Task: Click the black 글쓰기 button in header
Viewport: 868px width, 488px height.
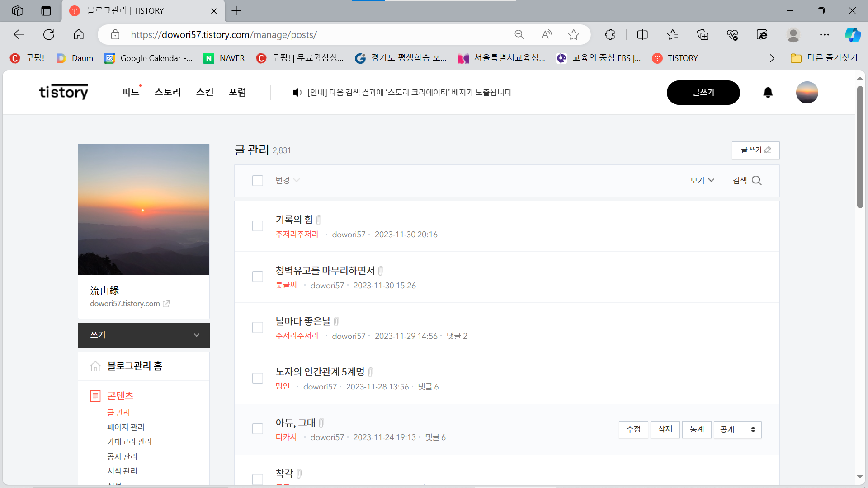Action: click(x=703, y=93)
